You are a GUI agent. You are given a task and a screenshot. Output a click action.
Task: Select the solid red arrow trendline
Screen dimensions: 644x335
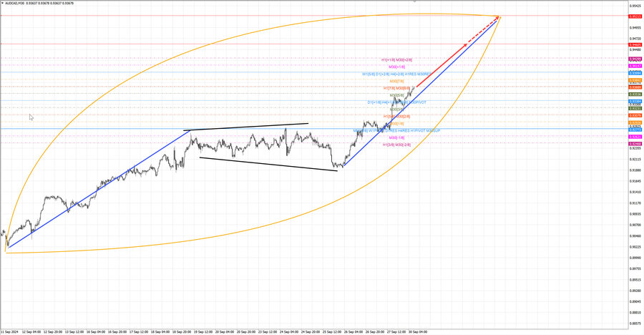(441, 65)
